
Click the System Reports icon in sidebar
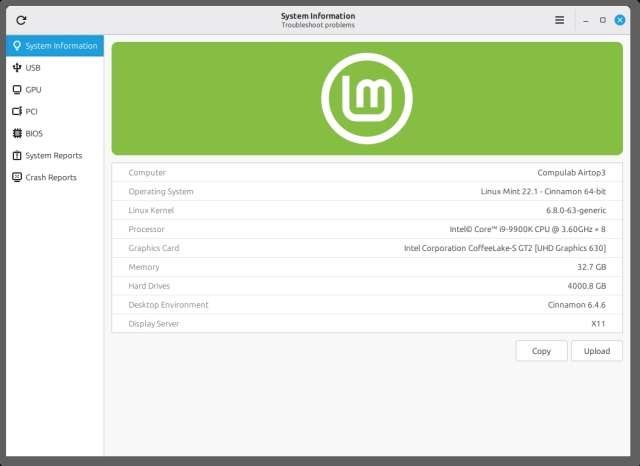17,155
